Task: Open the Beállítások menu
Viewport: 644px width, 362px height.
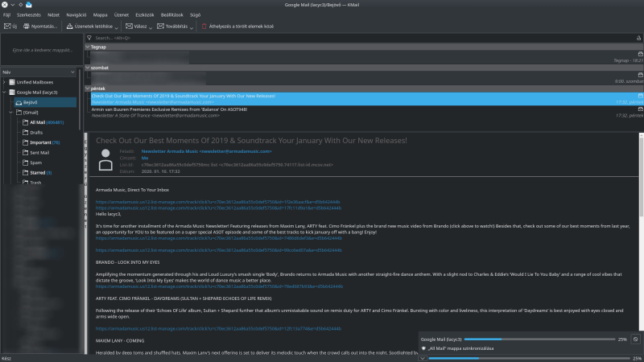Action: [x=172, y=14]
